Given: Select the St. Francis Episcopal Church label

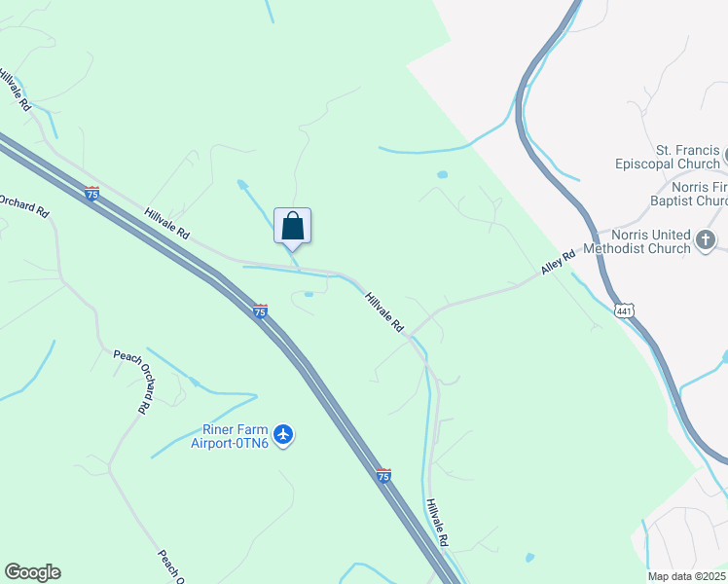Looking at the screenshot, I should pos(668,157).
